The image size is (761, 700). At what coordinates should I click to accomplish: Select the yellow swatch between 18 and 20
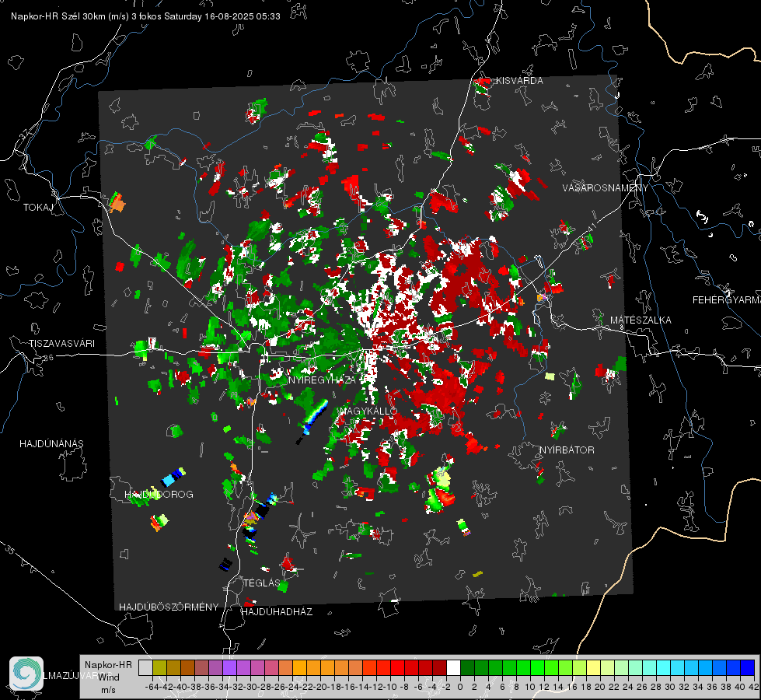(x=593, y=667)
